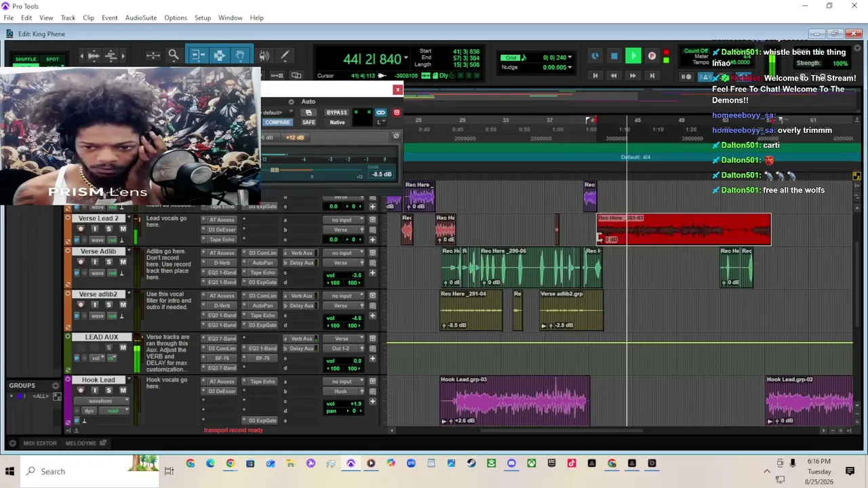Click the plug-in phase invert icon
This screenshot has width=868, height=488.
pyautogui.click(x=396, y=136)
